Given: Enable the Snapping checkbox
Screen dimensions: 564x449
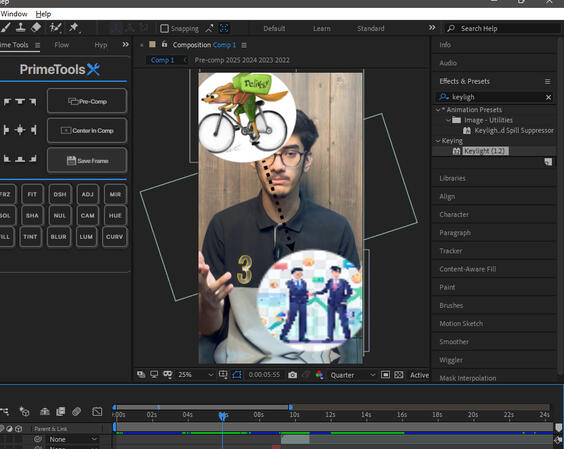Looking at the screenshot, I should [x=164, y=28].
